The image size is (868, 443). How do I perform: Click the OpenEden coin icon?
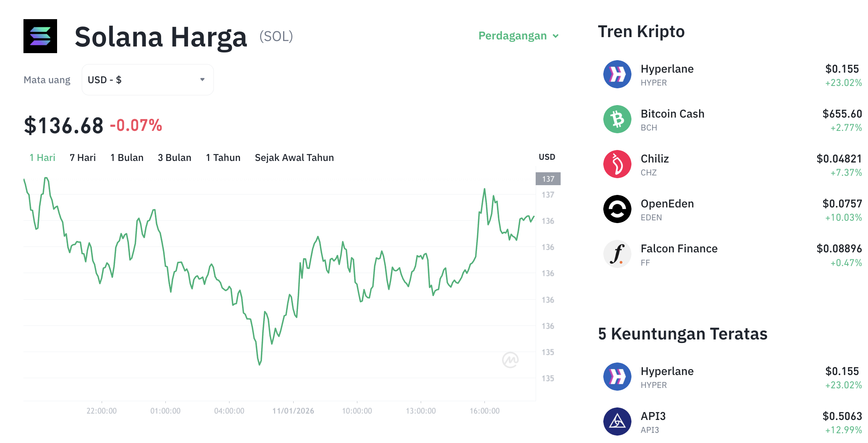click(617, 209)
